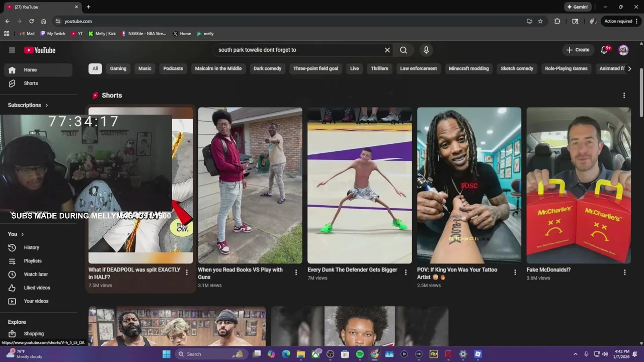Select the Sketch comedy chip

pos(517,68)
